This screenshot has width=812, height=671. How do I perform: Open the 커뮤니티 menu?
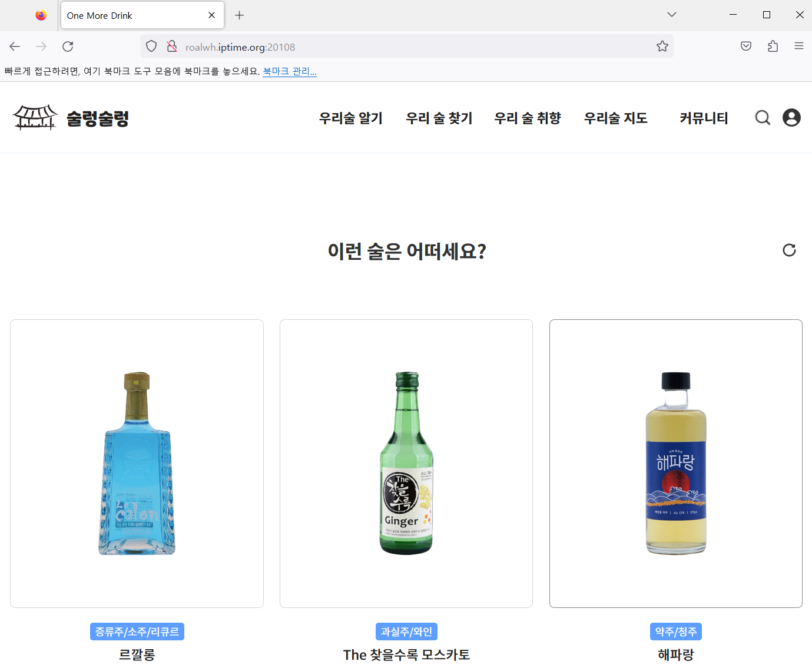point(704,118)
